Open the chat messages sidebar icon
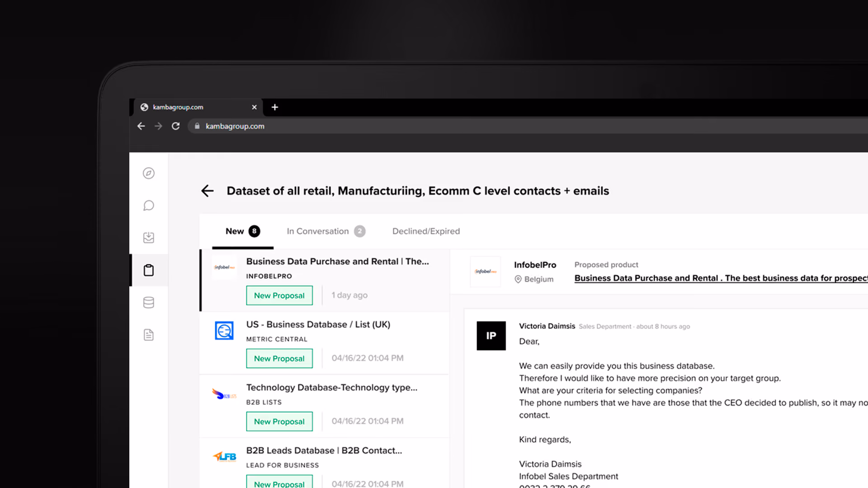The image size is (868, 488). click(149, 206)
